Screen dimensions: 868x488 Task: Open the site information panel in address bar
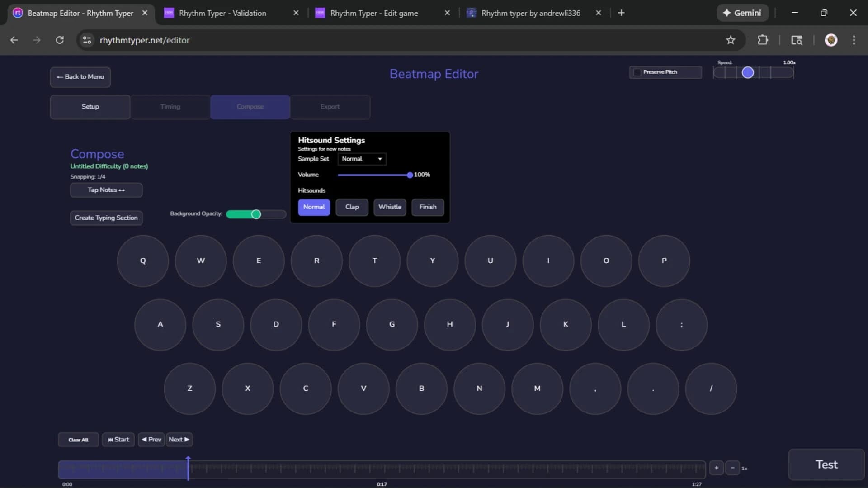click(x=87, y=40)
